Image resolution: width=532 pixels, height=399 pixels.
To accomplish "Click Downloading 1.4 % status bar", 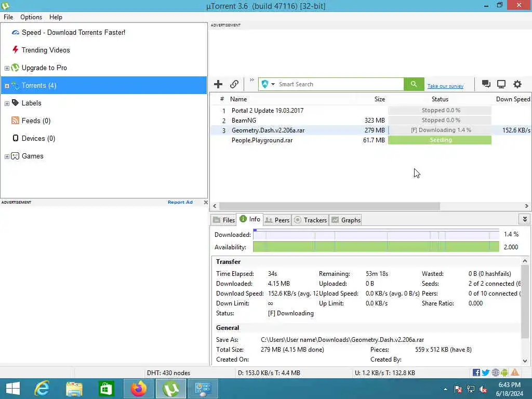I will [x=440, y=130].
